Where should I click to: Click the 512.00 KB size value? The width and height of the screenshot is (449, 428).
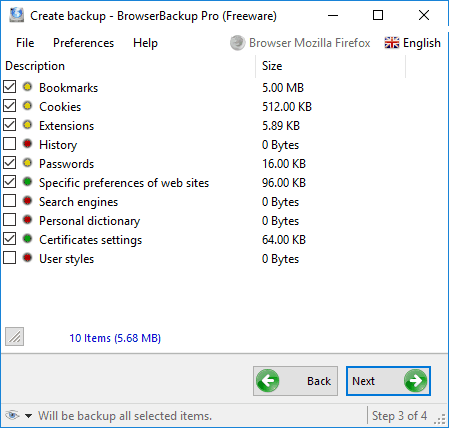[287, 107]
